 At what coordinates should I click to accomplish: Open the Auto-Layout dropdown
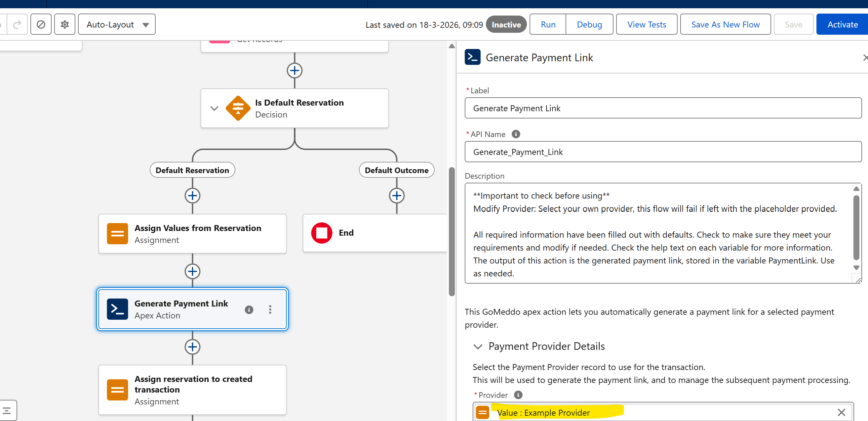(117, 24)
